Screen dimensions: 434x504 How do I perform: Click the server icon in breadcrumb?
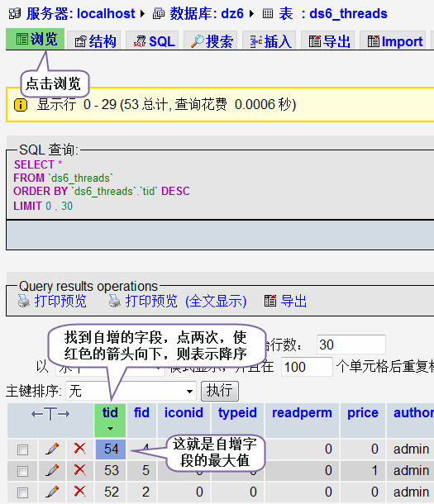click(x=15, y=14)
